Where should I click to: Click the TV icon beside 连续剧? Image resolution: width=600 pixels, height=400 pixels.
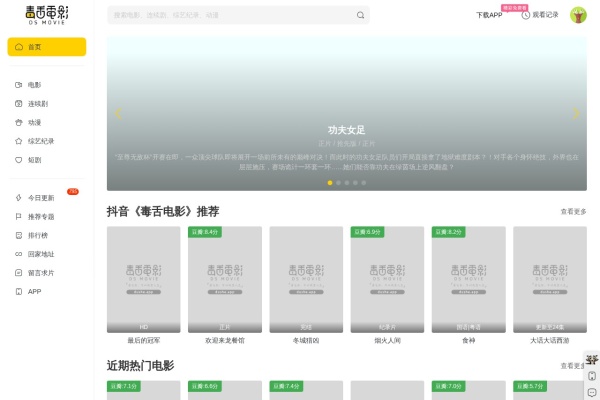click(x=18, y=104)
